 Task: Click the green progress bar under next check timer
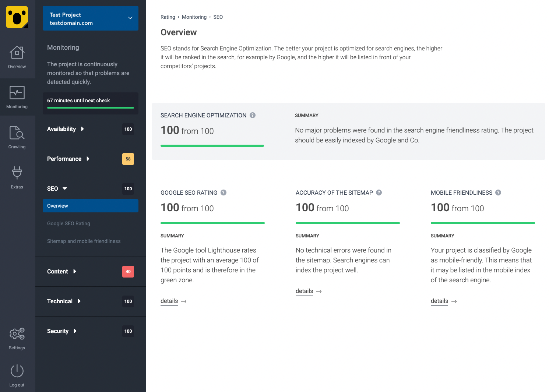(90, 109)
